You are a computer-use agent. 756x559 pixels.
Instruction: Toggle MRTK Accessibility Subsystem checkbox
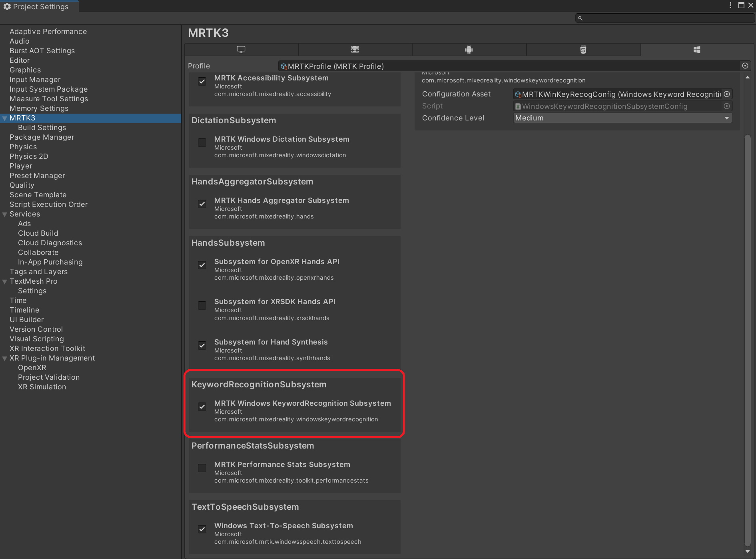coord(202,82)
